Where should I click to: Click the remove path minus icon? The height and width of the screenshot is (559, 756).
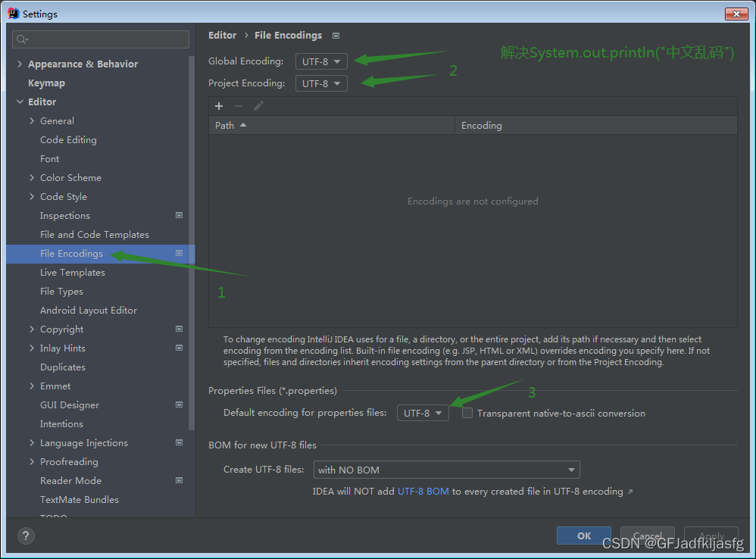click(x=239, y=106)
